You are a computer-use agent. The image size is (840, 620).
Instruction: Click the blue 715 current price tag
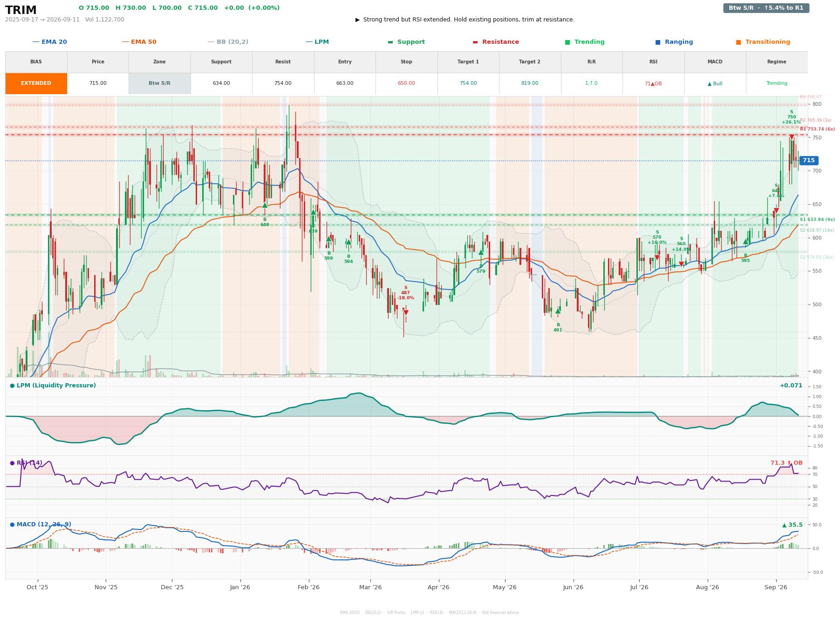pyautogui.click(x=809, y=160)
